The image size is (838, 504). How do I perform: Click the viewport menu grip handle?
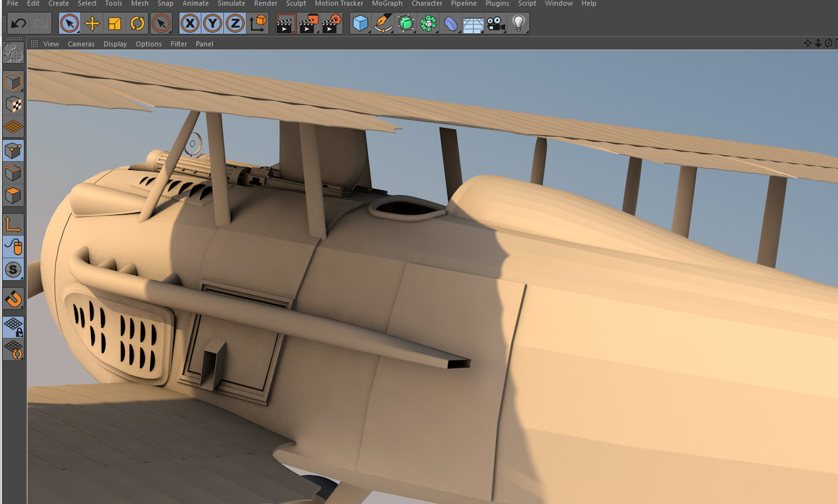pyautogui.click(x=34, y=44)
